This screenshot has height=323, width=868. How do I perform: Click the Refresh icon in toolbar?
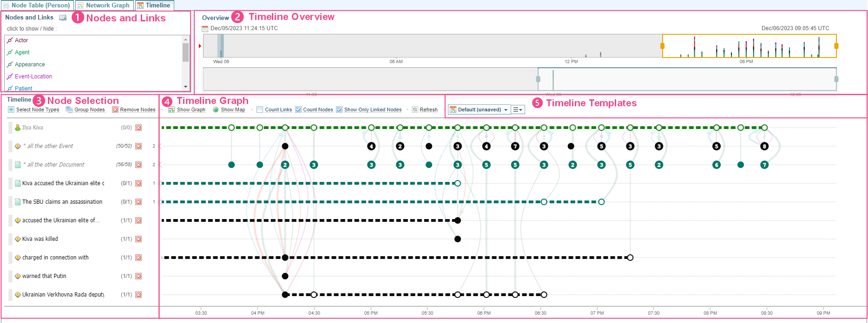point(415,110)
